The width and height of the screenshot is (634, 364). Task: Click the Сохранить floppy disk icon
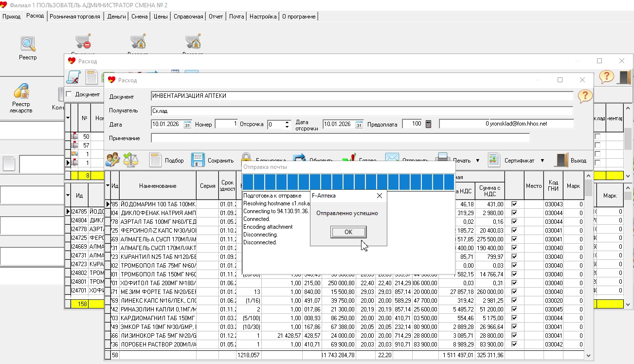(198, 160)
